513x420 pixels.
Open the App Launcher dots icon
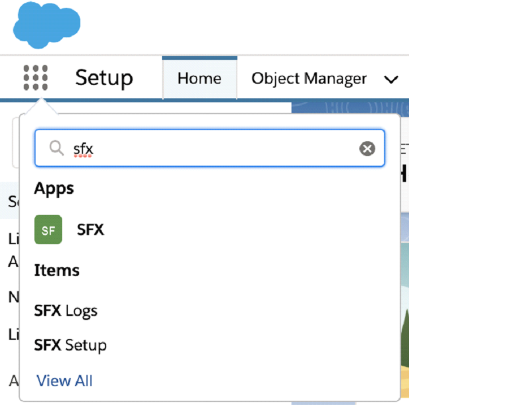point(36,78)
